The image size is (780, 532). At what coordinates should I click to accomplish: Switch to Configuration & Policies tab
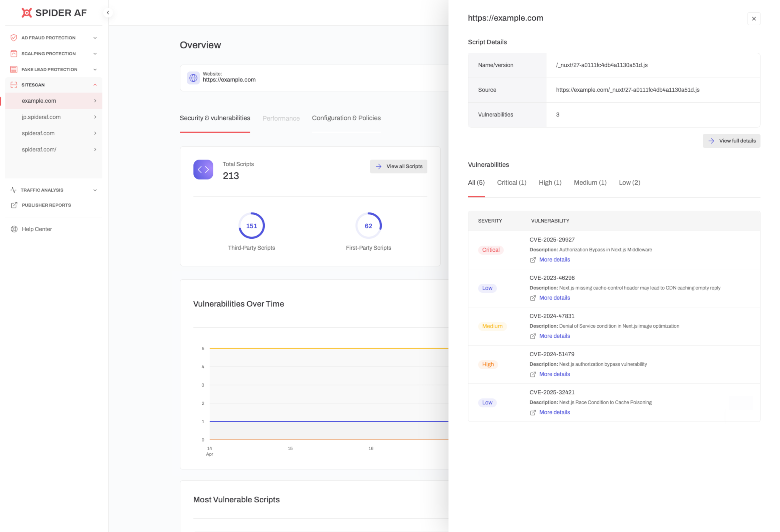click(346, 118)
